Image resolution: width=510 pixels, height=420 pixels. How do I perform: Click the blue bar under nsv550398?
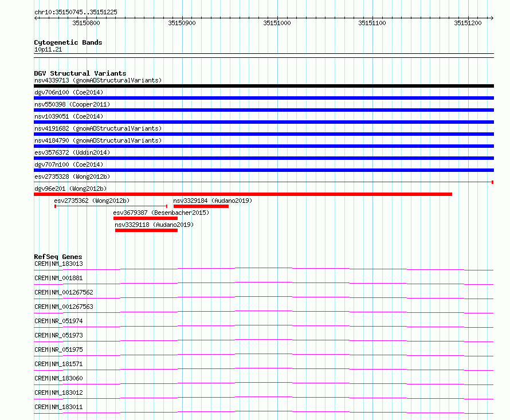coord(264,110)
